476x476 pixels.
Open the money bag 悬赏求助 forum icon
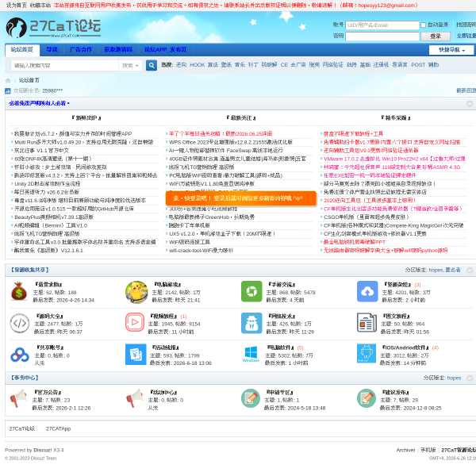coord(19,291)
